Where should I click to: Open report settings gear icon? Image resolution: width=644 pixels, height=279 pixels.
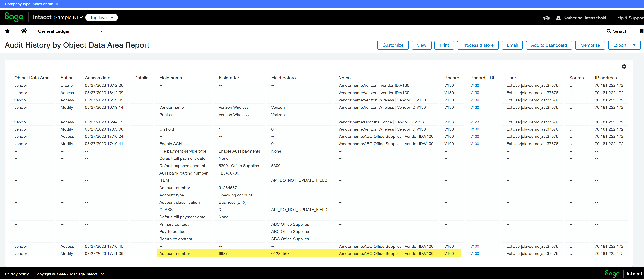624,66
